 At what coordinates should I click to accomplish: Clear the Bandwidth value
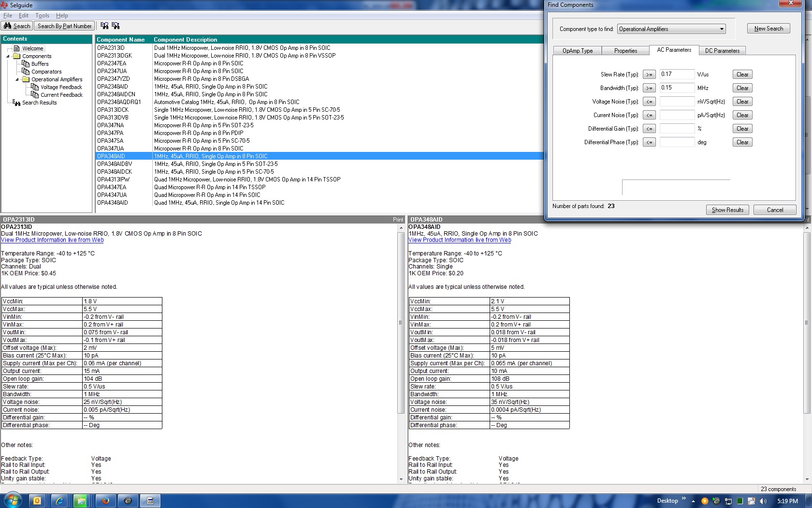point(742,88)
